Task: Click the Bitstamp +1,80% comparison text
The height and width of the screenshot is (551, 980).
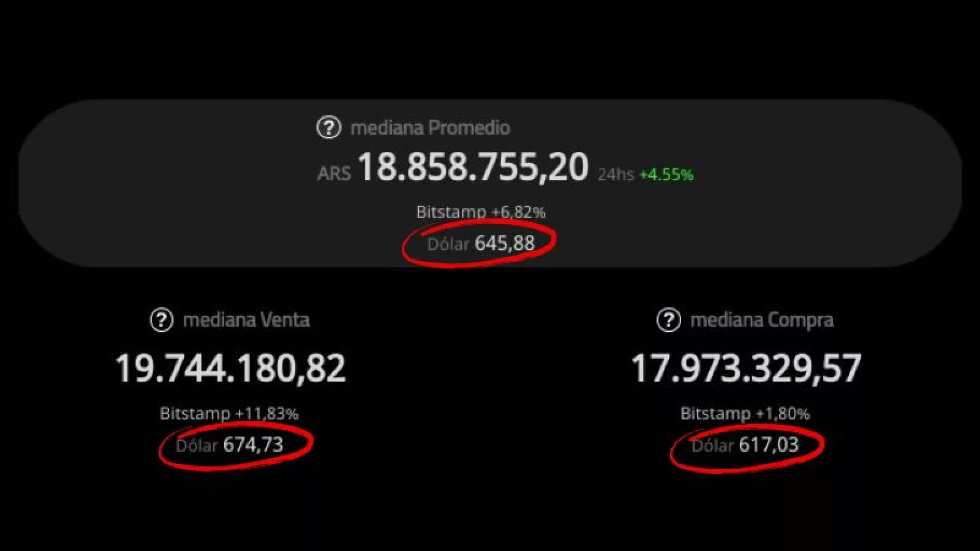Action: (x=745, y=413)
